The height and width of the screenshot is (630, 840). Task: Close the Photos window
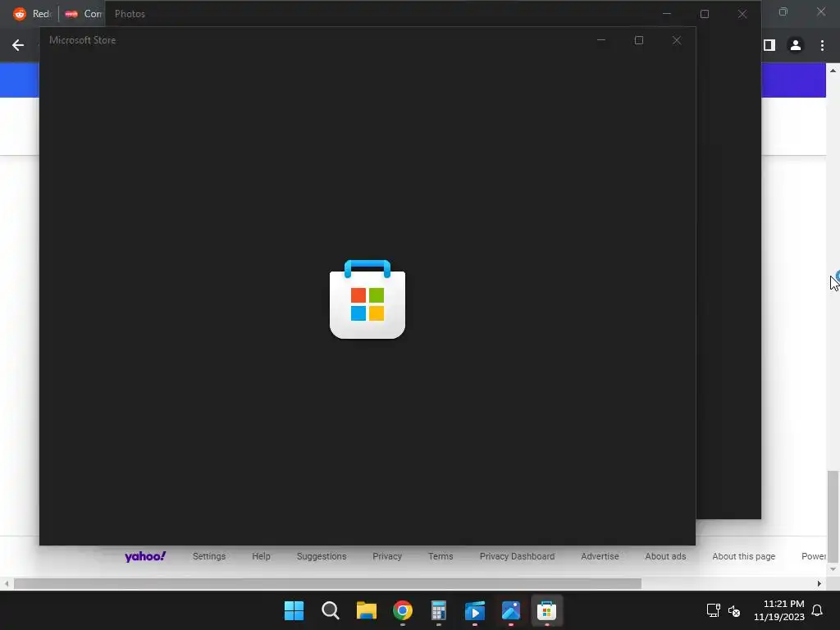[x=742, y=14]
